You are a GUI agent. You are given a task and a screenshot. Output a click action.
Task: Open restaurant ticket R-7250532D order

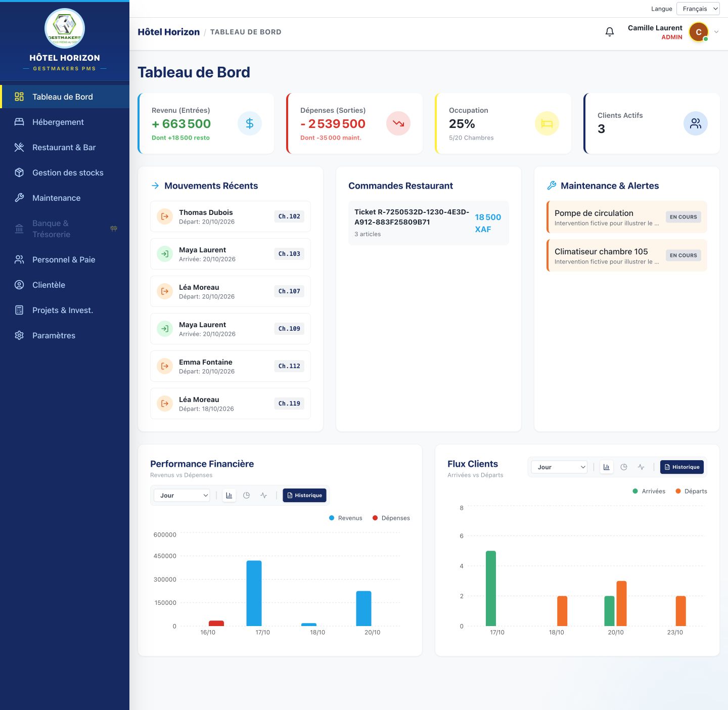coord(429,223)
